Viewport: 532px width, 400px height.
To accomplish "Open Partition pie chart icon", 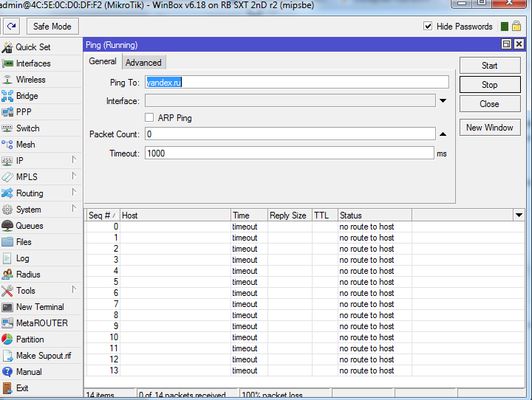I will [x=7, y=339].
